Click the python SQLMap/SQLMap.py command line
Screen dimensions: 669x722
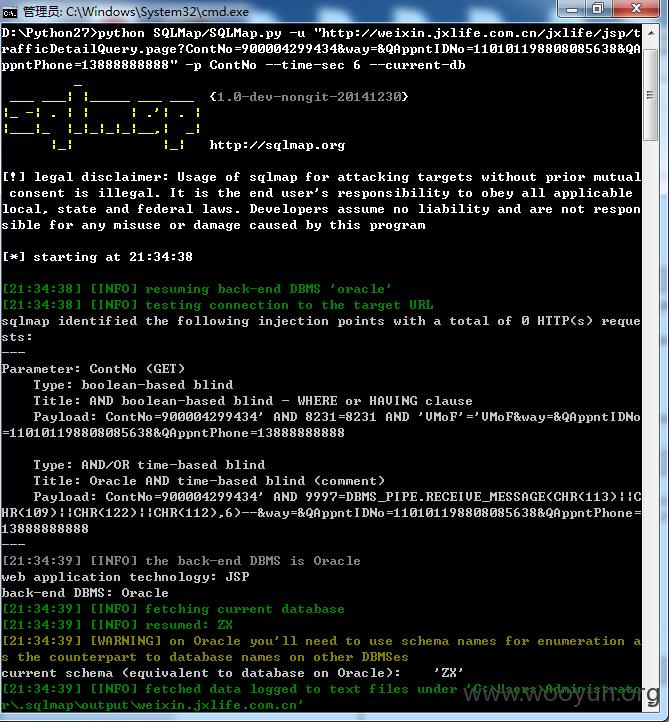click(x=321, y=49)
